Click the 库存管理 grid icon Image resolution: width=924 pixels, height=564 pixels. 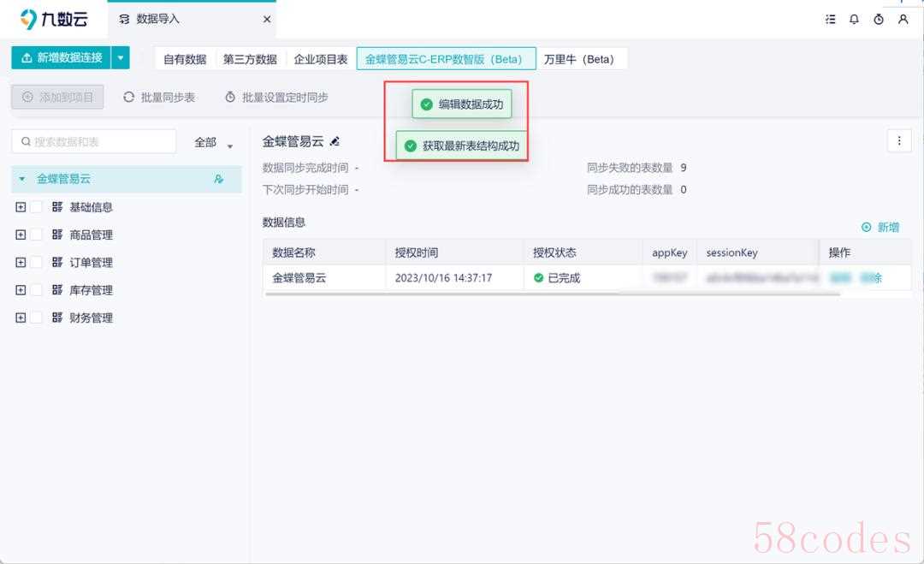coord(57,290)
